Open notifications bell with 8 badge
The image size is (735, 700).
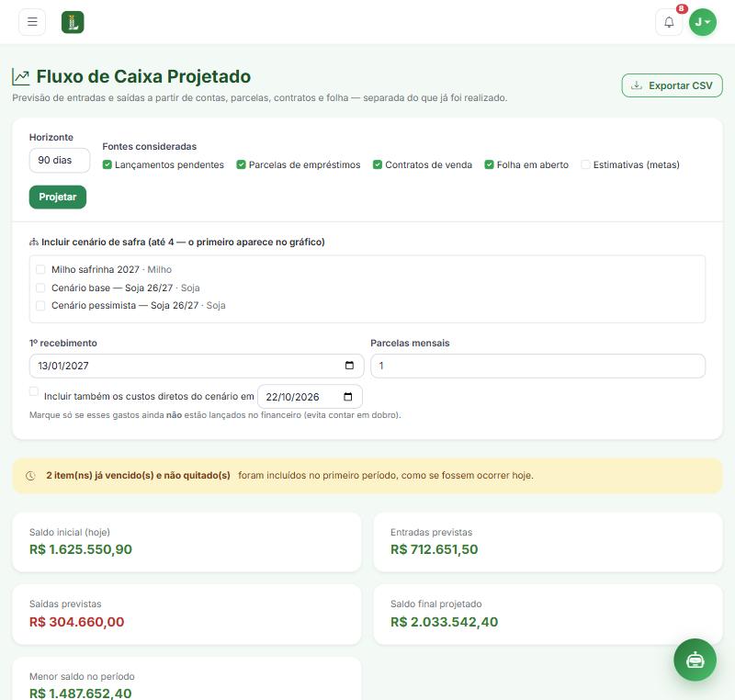pos(669,22)
